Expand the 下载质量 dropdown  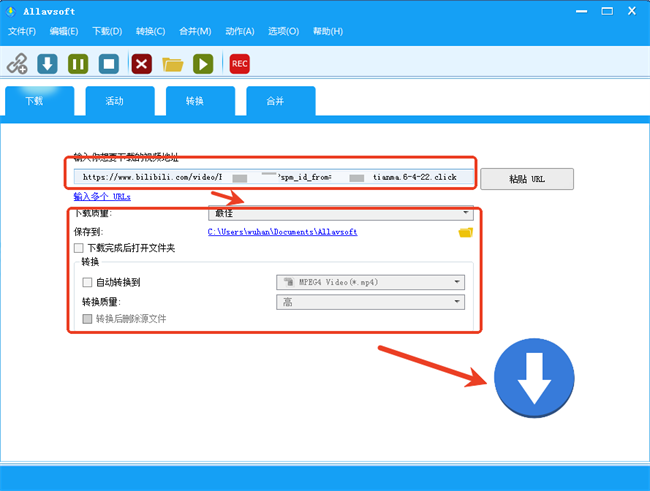pos(340,212)
